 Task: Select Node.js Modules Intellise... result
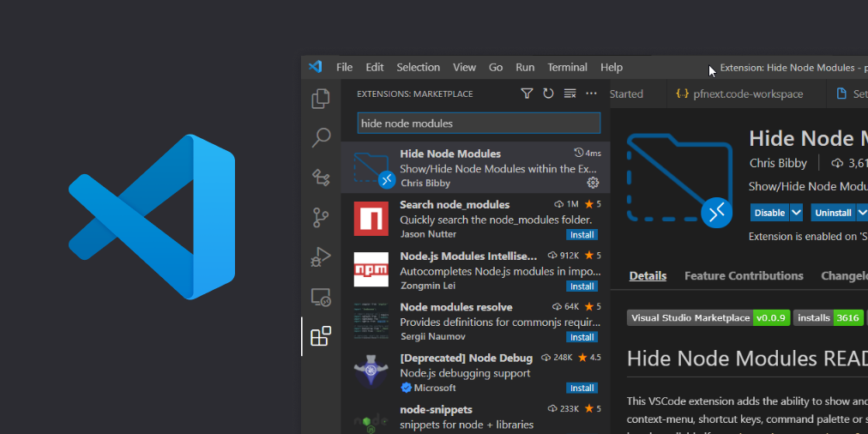click(x=475, y=269)
